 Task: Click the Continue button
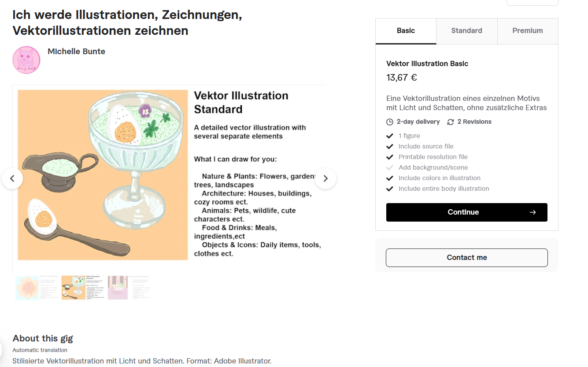467,212
